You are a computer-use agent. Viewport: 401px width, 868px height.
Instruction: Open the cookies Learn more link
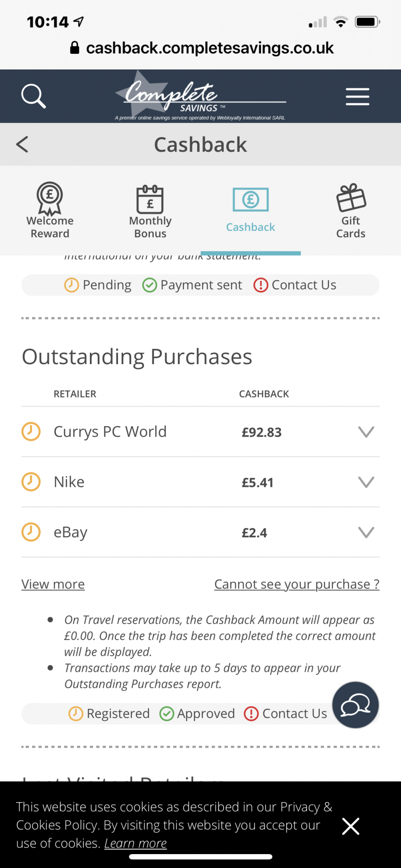point(135,843)
